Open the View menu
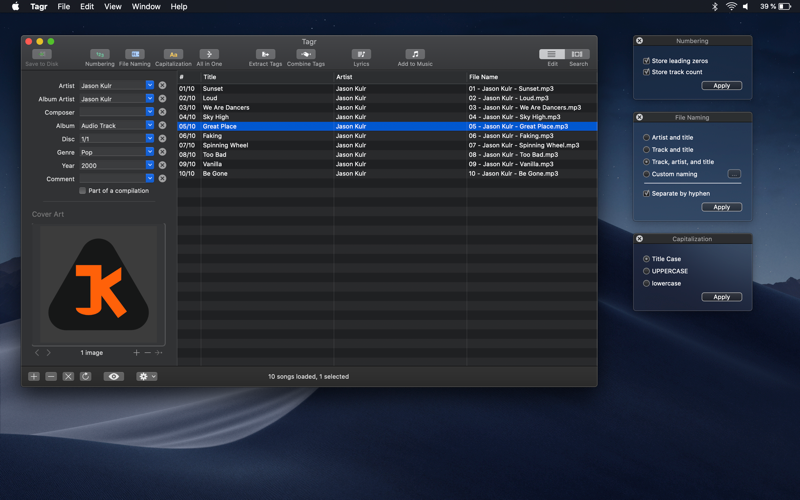800x500 pixels. [113, 7]
